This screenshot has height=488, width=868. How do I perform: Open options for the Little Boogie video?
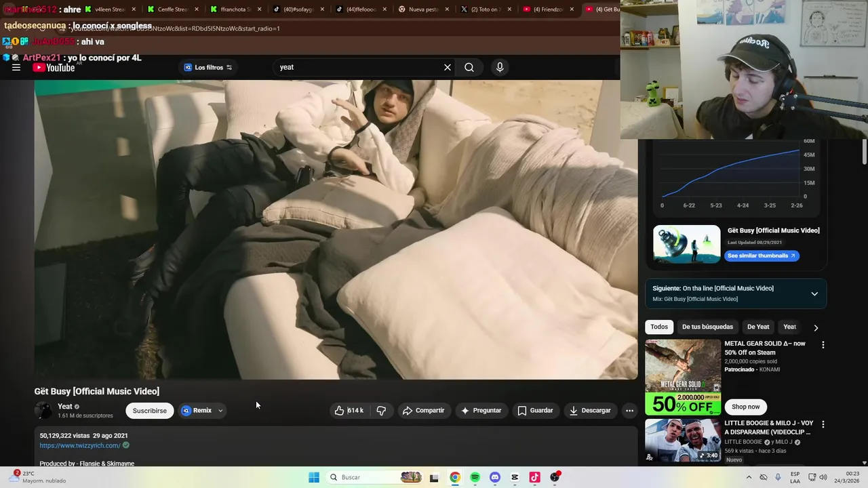point(823,424)
